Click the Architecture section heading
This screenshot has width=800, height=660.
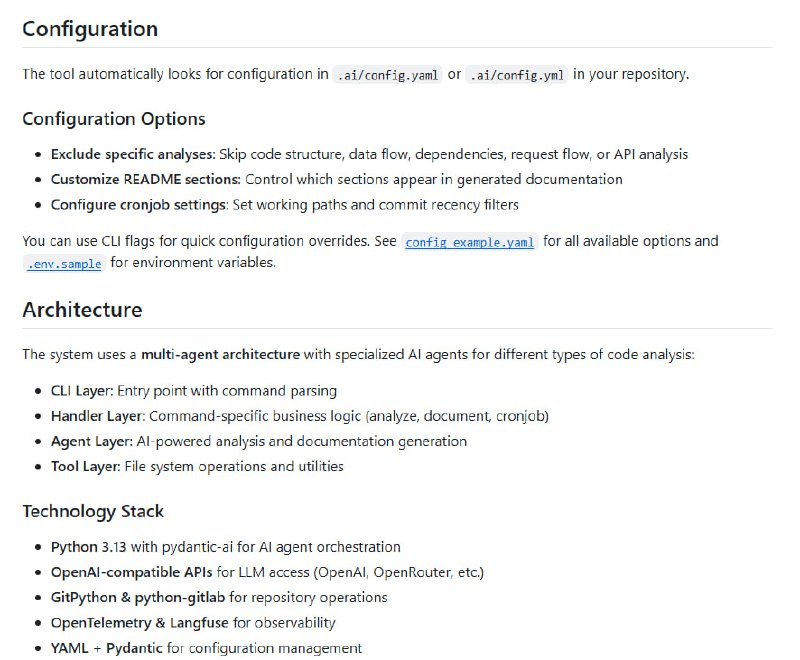(82, 309)
